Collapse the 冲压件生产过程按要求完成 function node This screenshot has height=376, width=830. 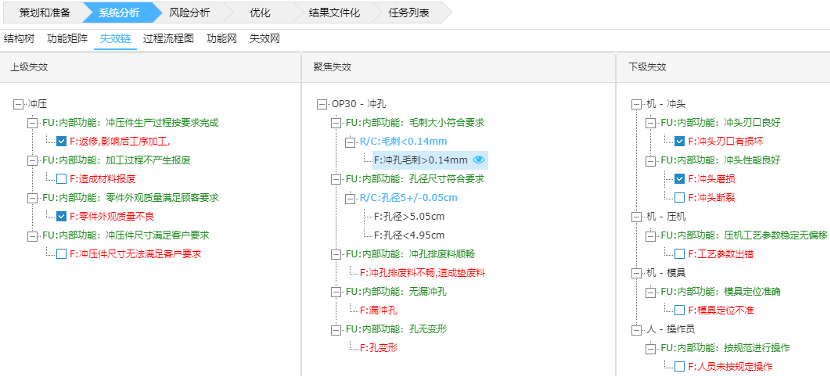click(33, 123)
